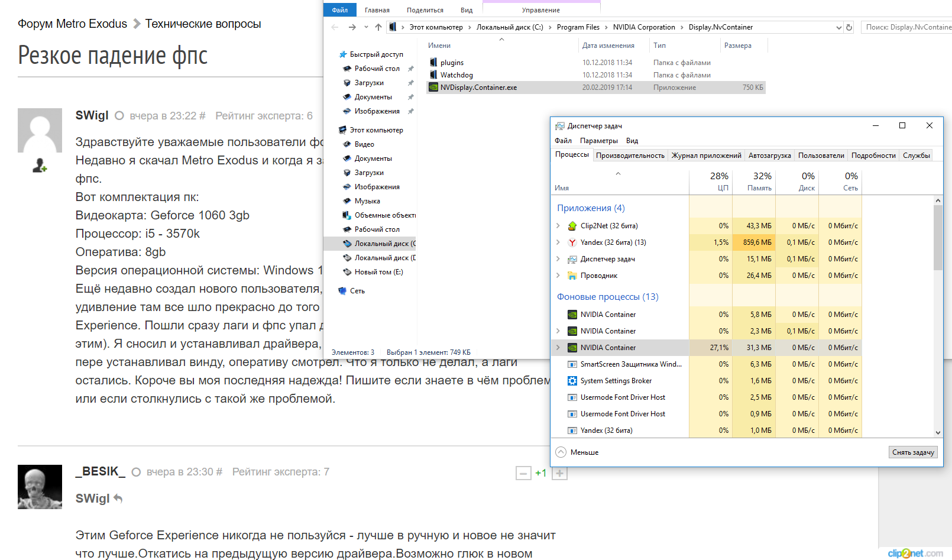Screen dimensions: 952x560
Task: Expand the Проводник process entry
Action: click(x=558, y=276)
